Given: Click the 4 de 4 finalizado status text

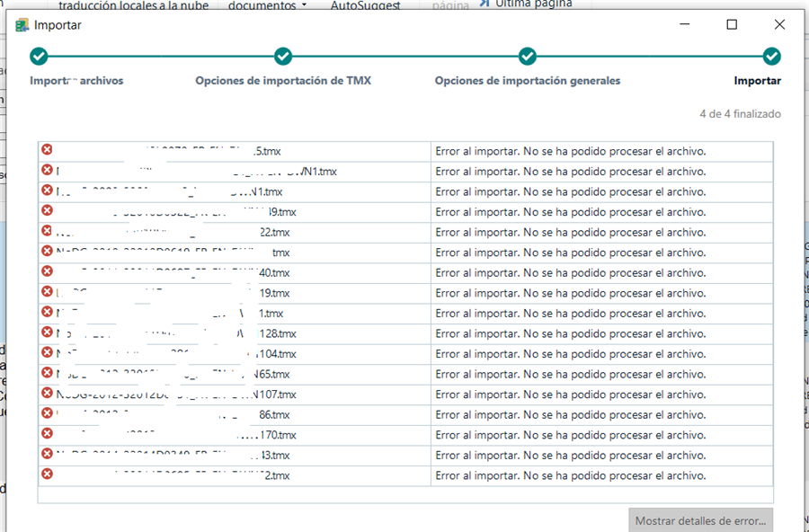Looking at the screenshot, I should tap(740, 114).
